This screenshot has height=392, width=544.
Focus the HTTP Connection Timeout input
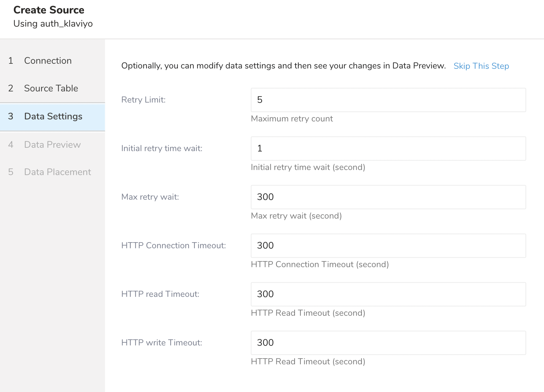(388, 246)
